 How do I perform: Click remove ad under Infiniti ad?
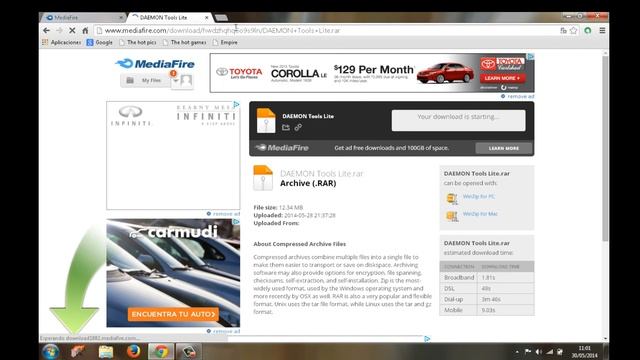pos(224,213)
